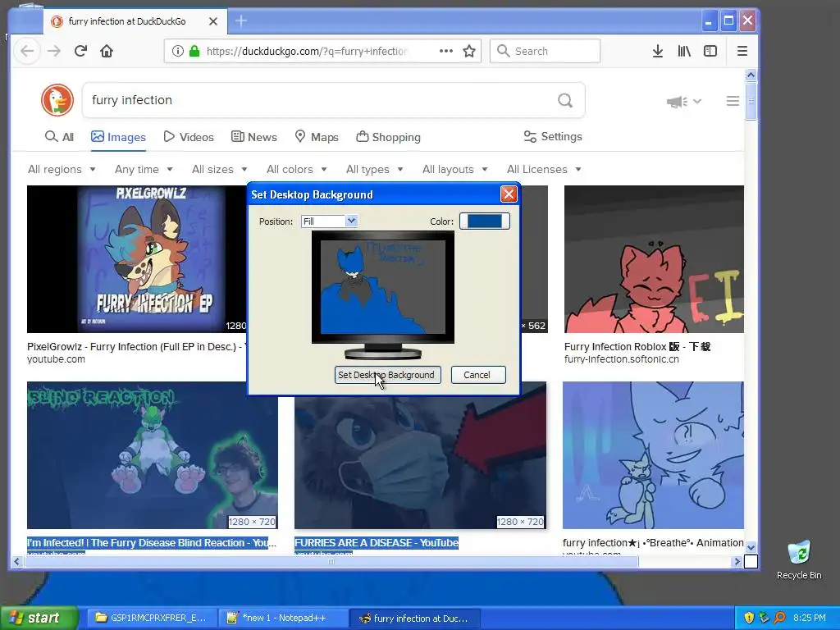
Task: Open FURRIES ARE A DISEASE - YouTube link
Action: [377, 543]
